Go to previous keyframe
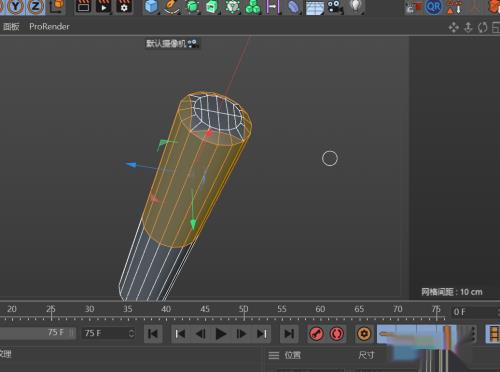Image resolution: width=500 pixels, height=372 pixels. (x=180, y=334)
